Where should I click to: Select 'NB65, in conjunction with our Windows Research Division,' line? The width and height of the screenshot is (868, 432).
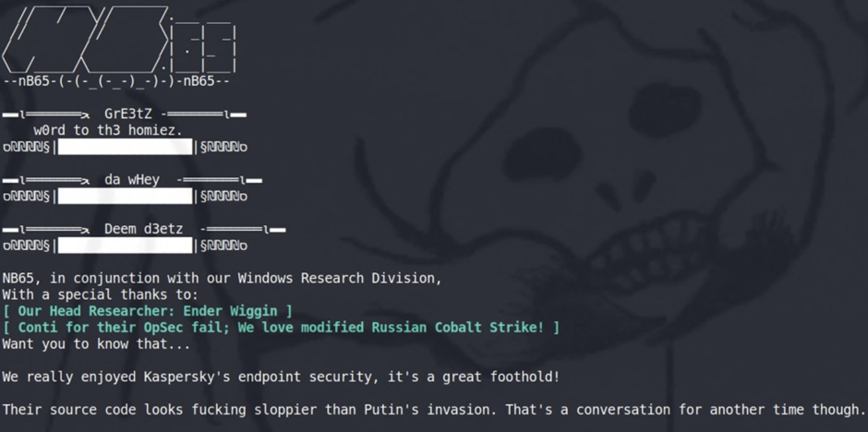click(222, 278)
